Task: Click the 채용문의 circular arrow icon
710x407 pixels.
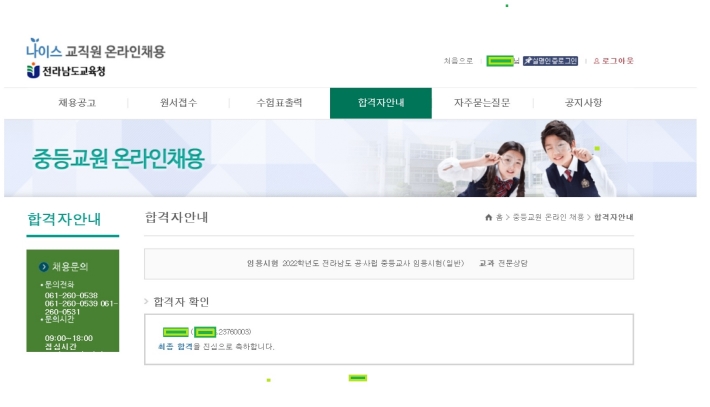Action: 43,267
